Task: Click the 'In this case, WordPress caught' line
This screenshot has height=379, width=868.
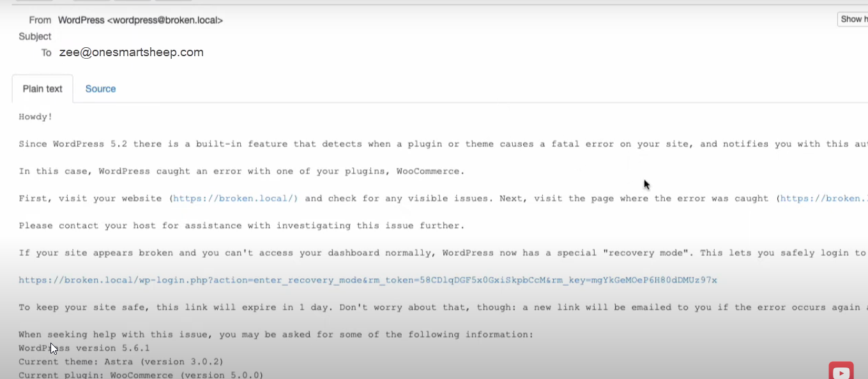Action: (241, 171)
